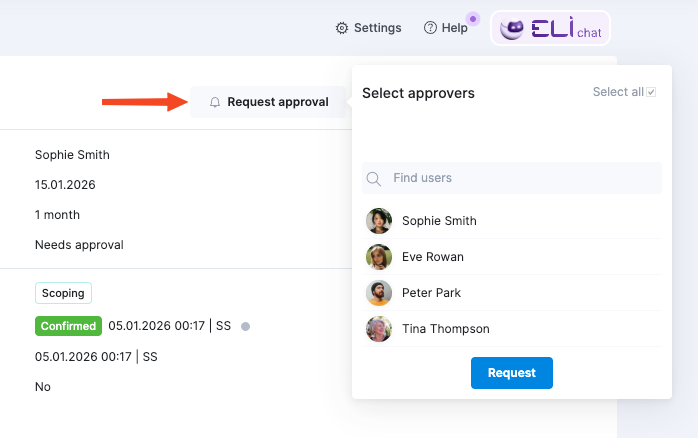The width and height of the screenshot is (698, 438).
Task: Click the gray status dot beside SS
Action: coord(245,327)
